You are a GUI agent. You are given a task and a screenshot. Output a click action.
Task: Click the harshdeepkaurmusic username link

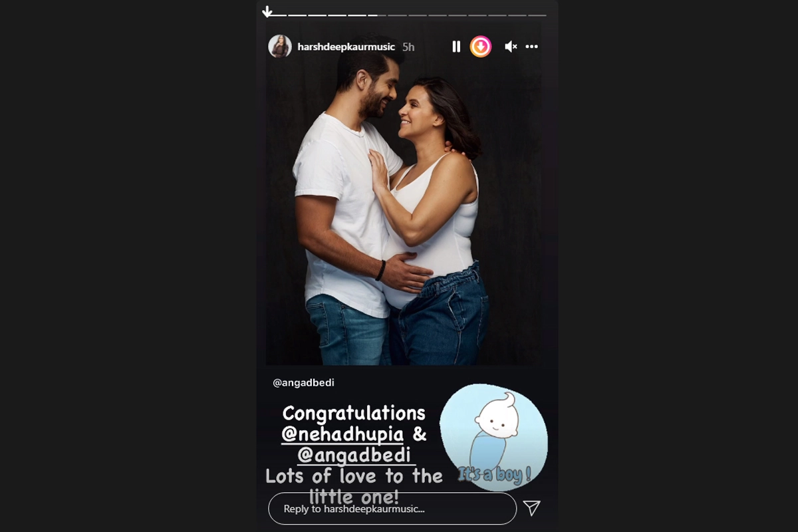coord(346,47)
